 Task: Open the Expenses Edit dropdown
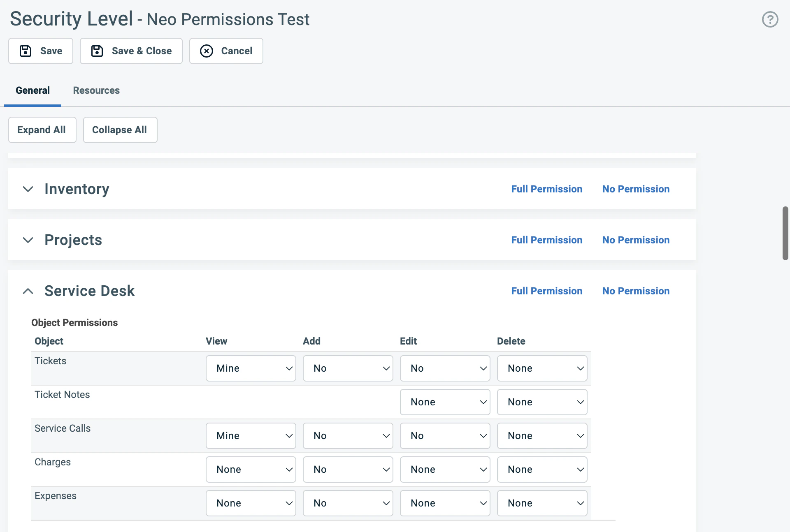point(445,503)
